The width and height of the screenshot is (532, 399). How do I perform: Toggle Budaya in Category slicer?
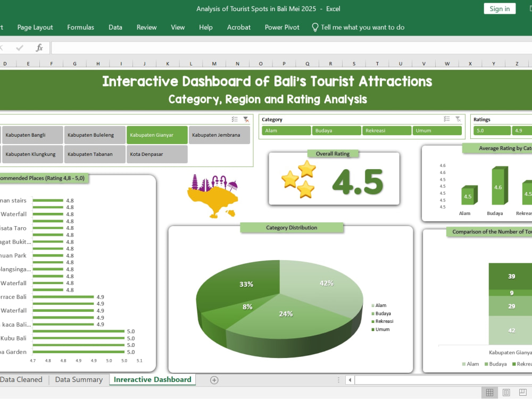point(337,131)
